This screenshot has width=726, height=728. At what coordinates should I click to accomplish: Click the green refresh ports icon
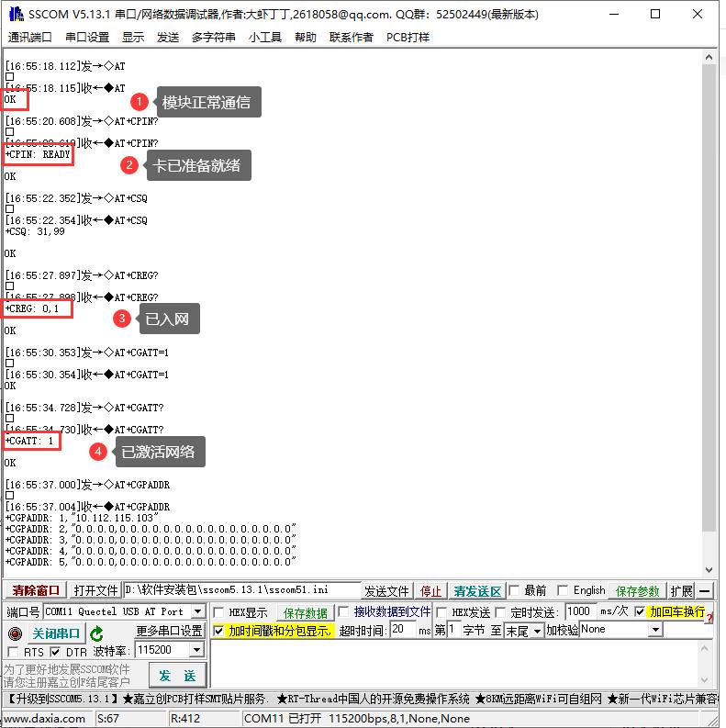[96, 633]
